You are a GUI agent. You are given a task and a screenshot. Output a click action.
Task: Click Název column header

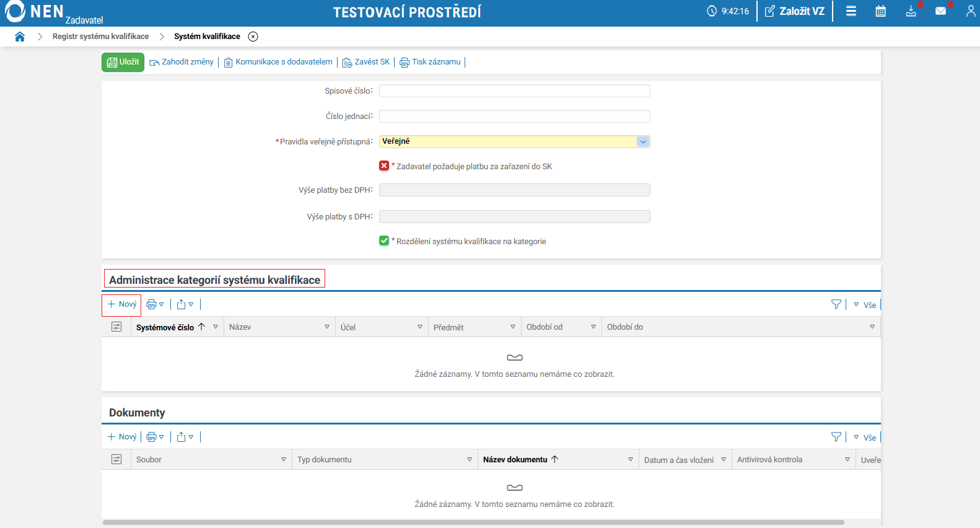(240, 327)
